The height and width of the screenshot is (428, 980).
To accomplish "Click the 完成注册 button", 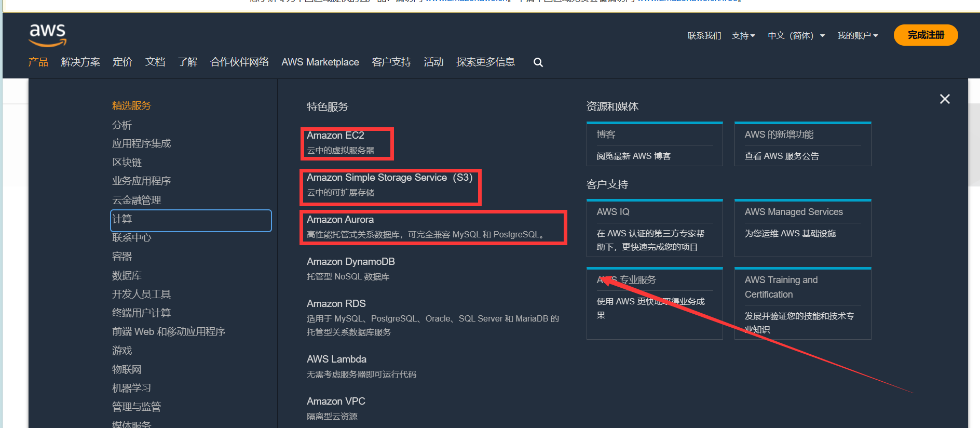I will (x=926, y=35).
